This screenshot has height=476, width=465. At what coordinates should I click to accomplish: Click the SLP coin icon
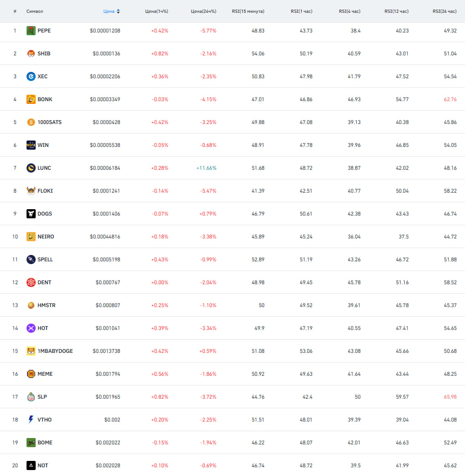tap(31, 397)
